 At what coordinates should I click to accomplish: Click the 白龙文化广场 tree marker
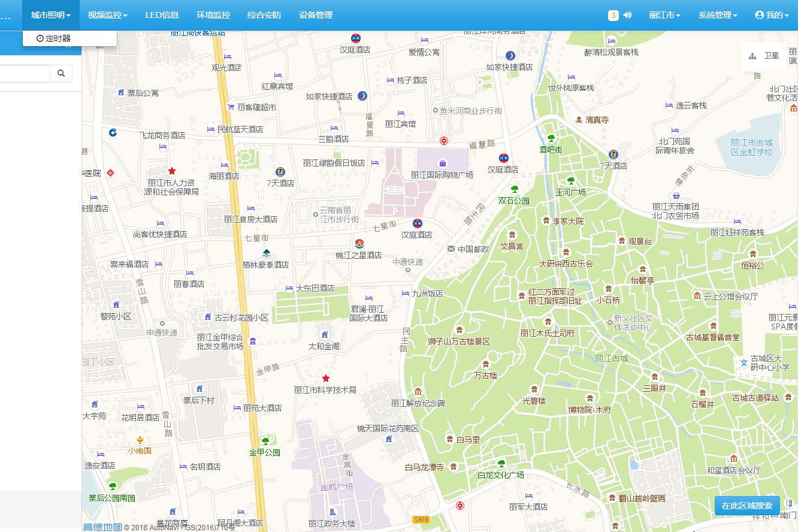point(501,463)
